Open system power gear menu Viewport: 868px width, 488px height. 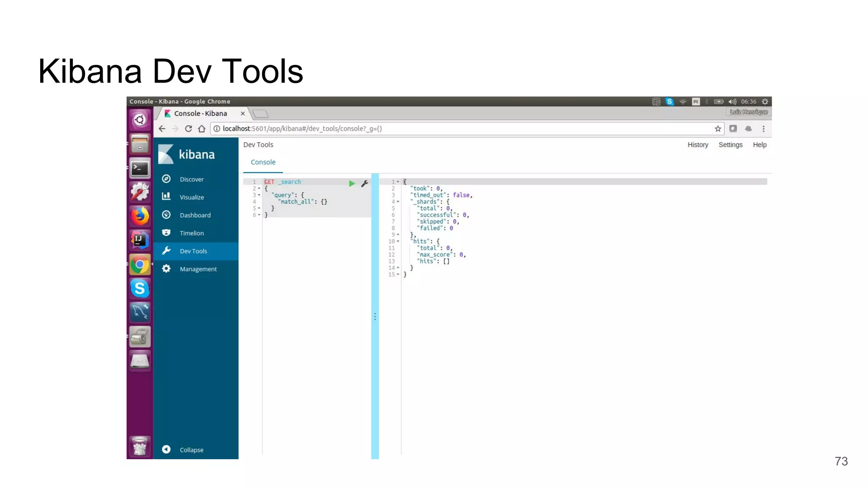tap(765, 102)
